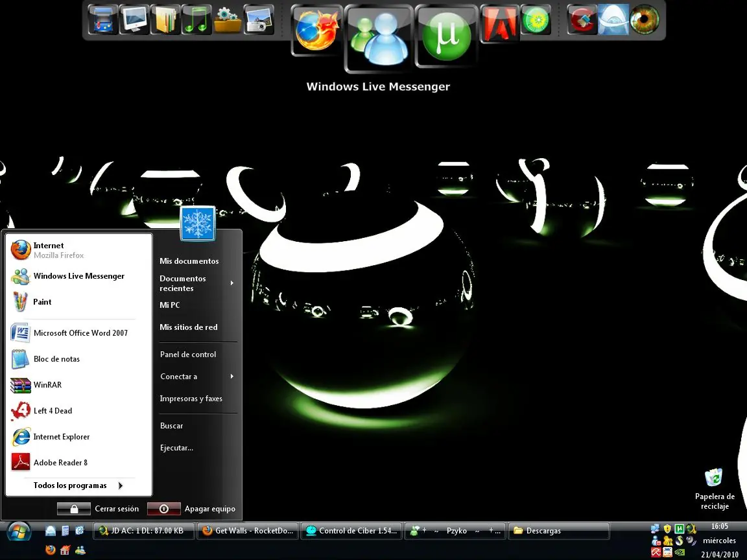The width and height of the screenshot is (747, 560).
Task: Click the snowflake user picture
Action: tap(198, 224)
